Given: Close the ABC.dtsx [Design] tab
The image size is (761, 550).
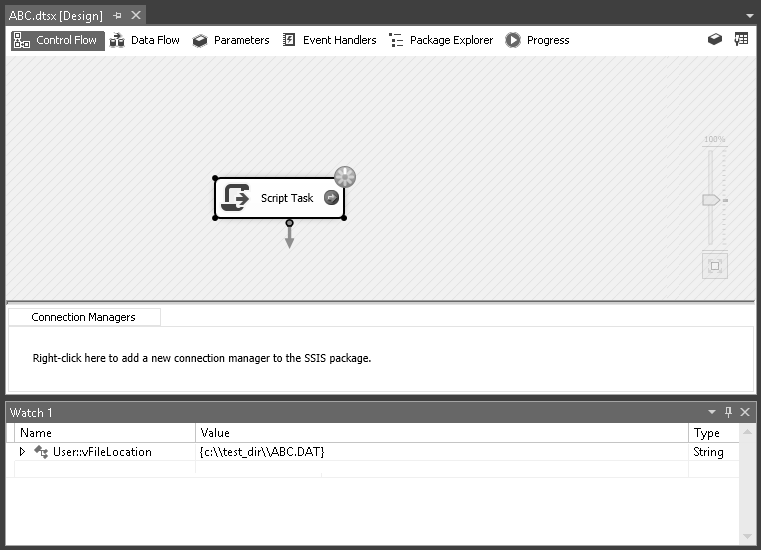Looking at the screenshot, I should click(136, 16).
